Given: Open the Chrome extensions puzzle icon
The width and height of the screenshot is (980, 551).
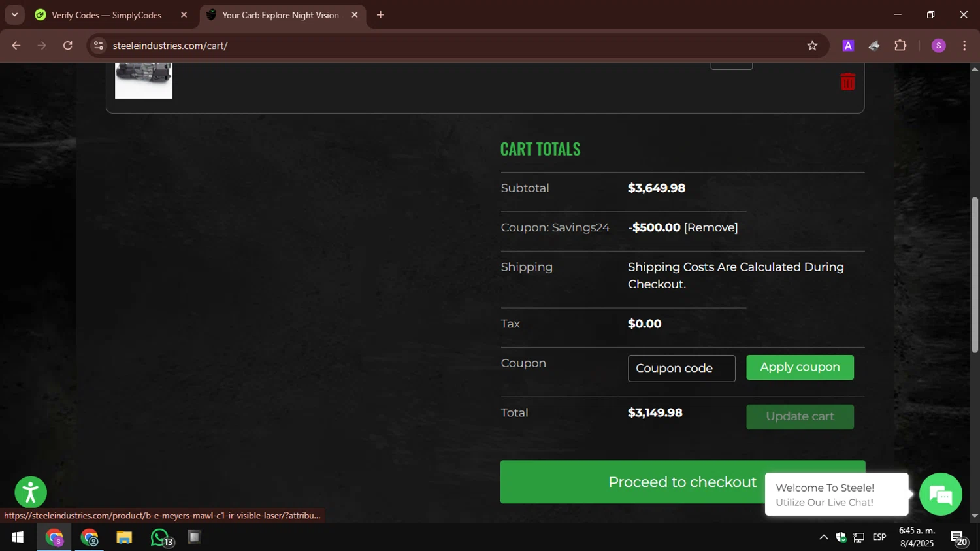Looking at the screenshot, I should [900, 46].
